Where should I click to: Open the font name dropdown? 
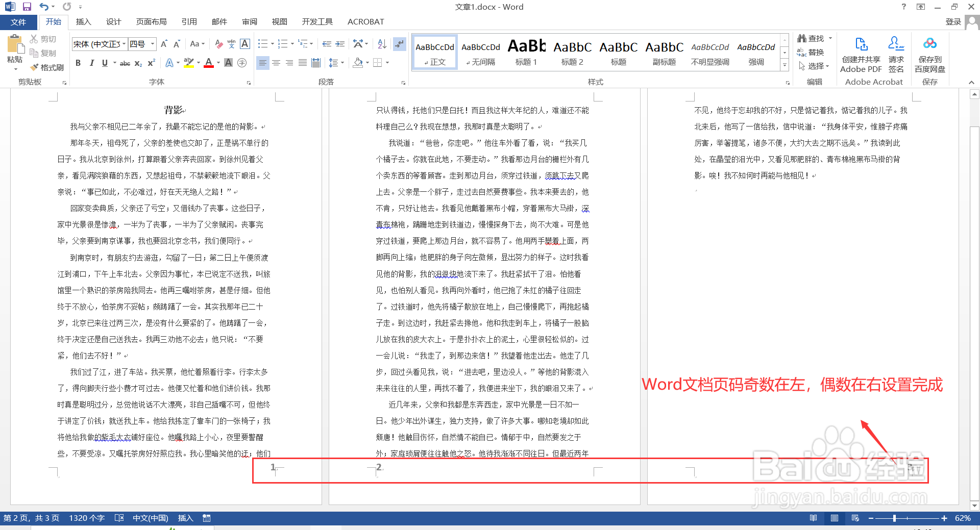tap(124, 44)
